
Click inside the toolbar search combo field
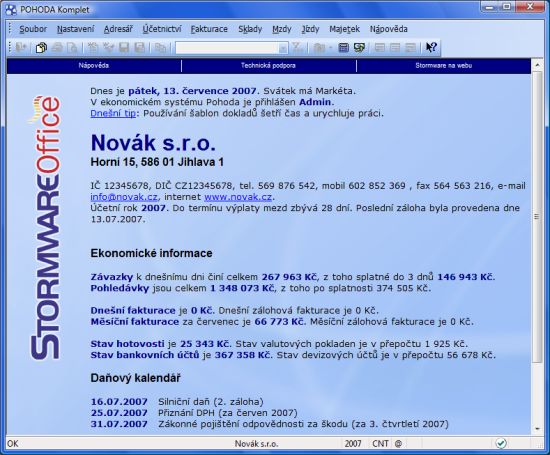227,48
